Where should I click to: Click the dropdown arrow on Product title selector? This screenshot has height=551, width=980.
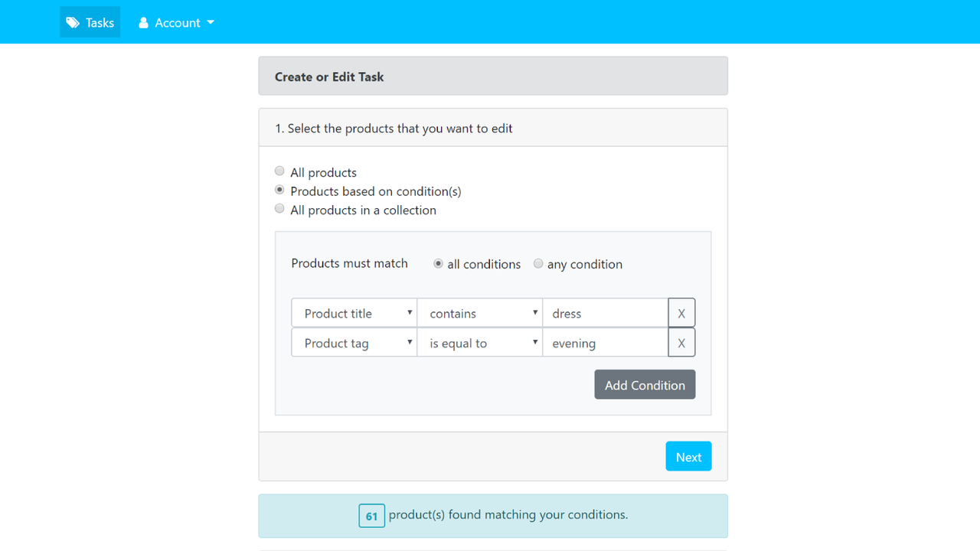tap(408, 313)
